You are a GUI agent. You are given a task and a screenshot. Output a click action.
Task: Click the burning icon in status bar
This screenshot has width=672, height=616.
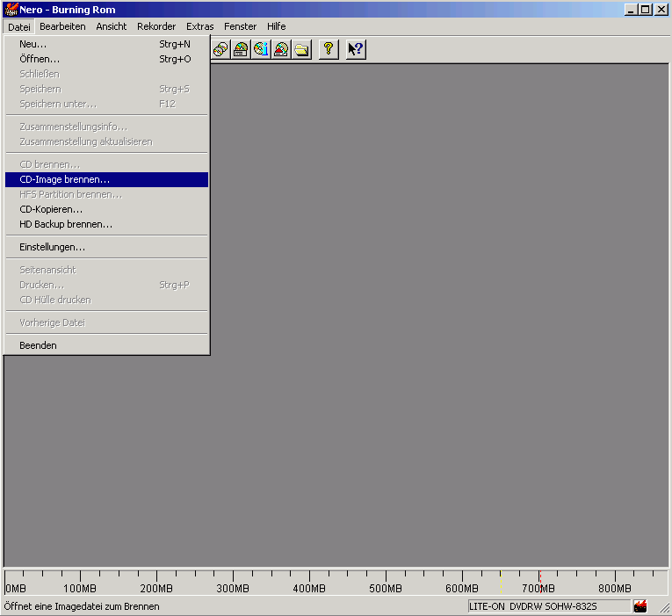(x=640, y=606)
